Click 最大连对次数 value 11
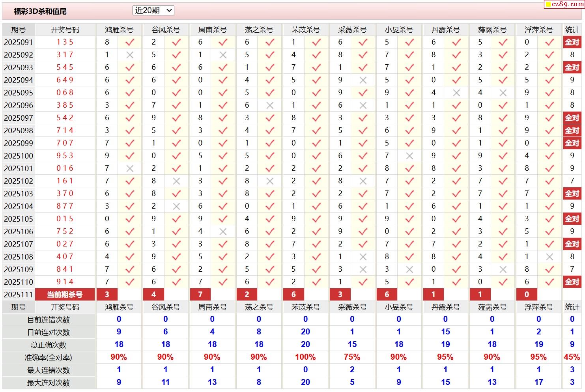This screenshot has height=392, width=585. [x=165, y=383]
